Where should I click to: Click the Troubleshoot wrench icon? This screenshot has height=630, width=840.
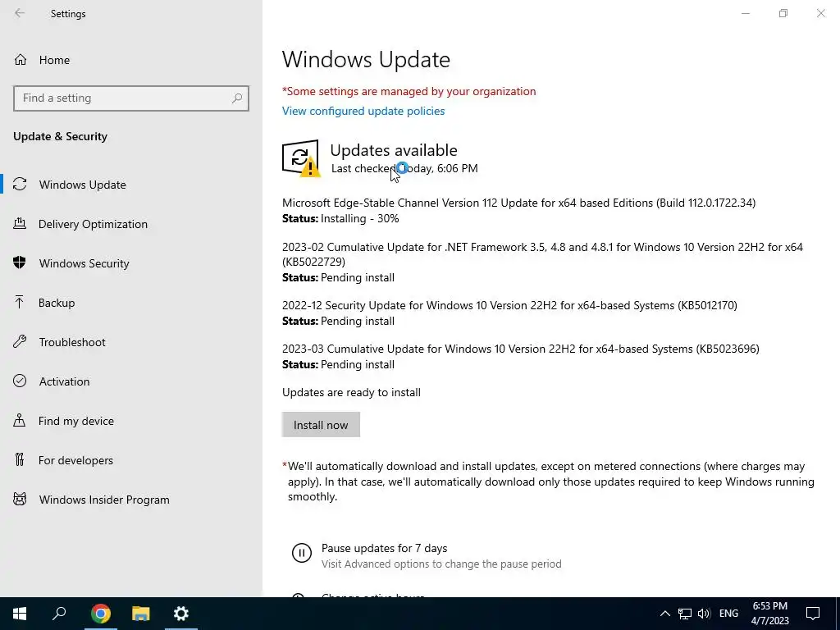pyautogui.click(x=20, y=342)
